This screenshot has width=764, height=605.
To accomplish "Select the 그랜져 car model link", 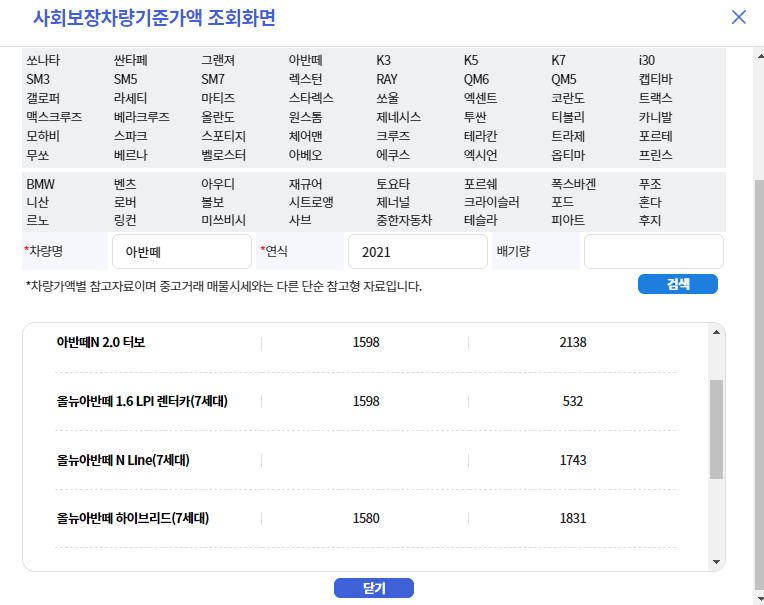I will tap(218, 60).
